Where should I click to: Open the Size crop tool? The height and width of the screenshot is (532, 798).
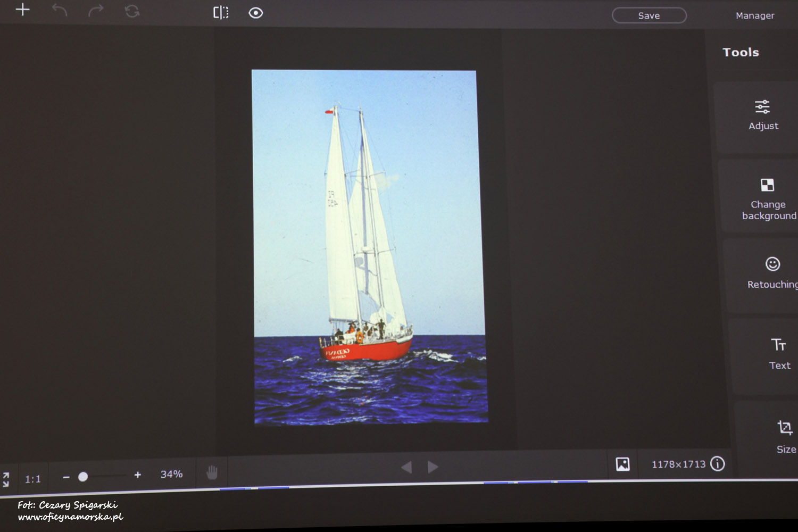(785, 436)
